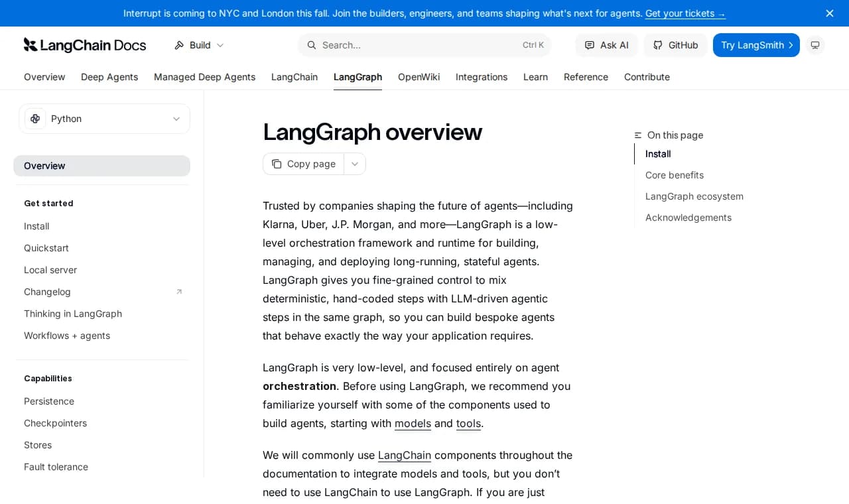Jump to the Acknowledgements section
The width and height of the screenshot is (849, 504).
click(688, 218)
